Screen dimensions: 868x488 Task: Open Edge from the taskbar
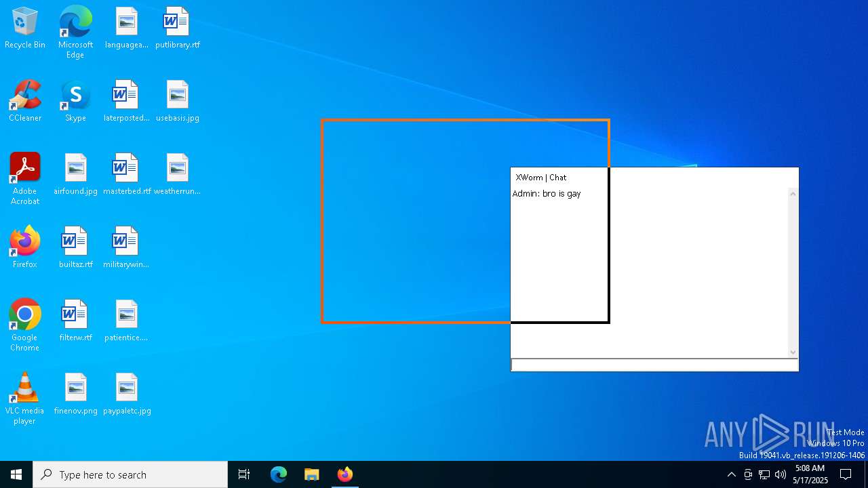click(279, 474)
